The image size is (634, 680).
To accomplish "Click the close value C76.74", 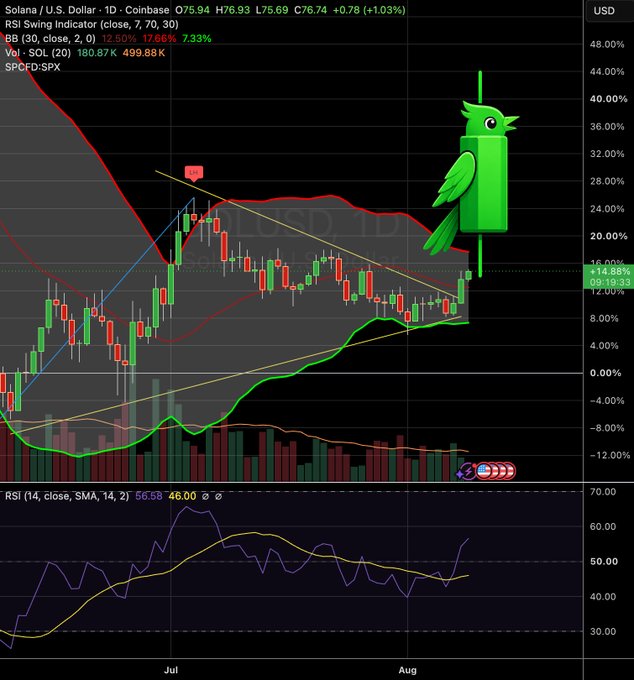I will tap(310, 10).
